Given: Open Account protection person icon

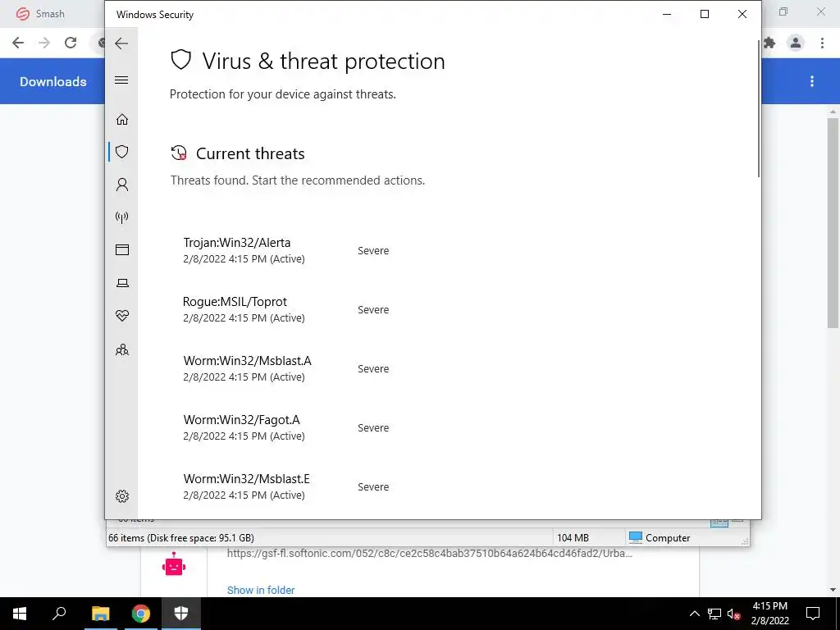Looking at the screenshot, I should click(122, 185).
